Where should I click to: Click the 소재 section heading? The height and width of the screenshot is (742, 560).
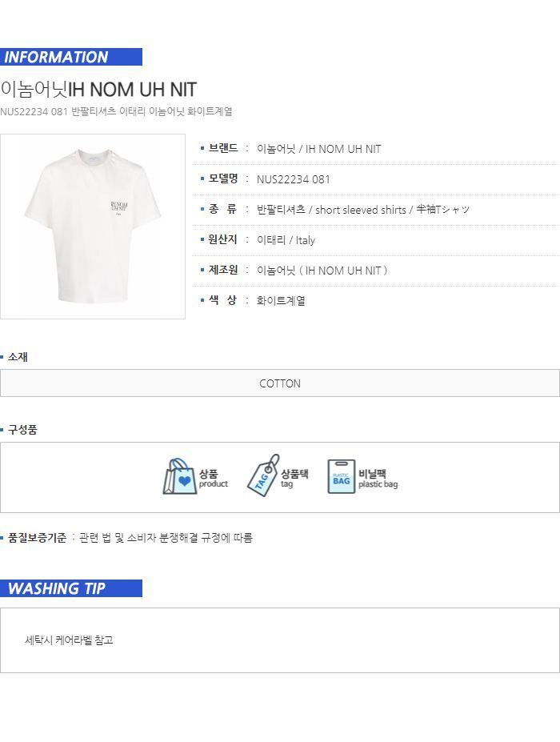(18, 357)
